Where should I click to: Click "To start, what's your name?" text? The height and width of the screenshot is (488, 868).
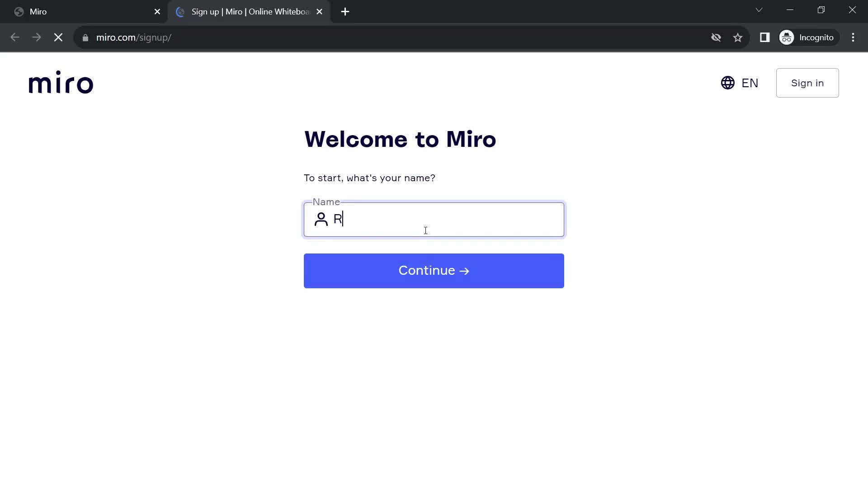(x=369, y=178)
